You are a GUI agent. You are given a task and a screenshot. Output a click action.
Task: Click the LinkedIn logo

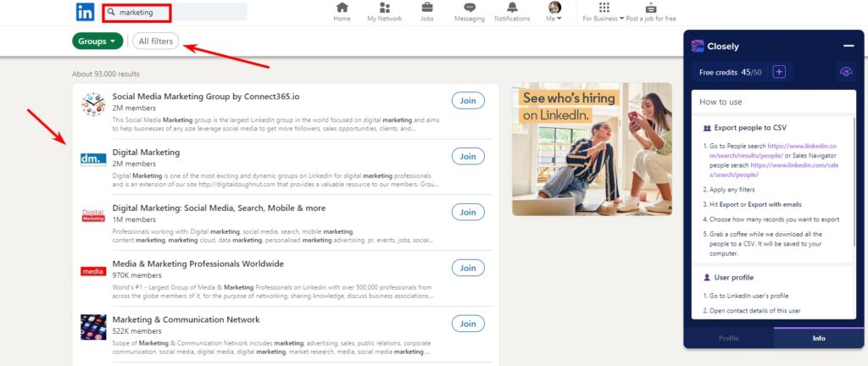(86, 12)
